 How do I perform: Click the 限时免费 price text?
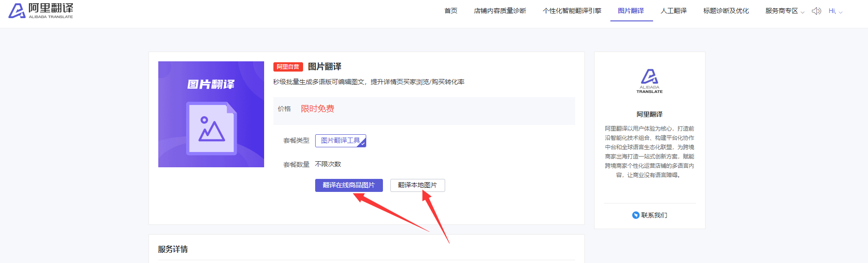(317, 109)
